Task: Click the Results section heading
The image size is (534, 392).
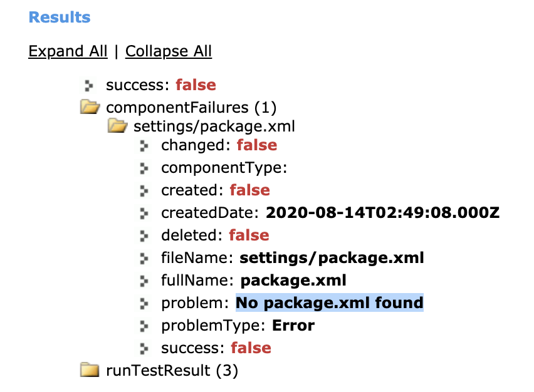Action: click(x=60, y=18)
